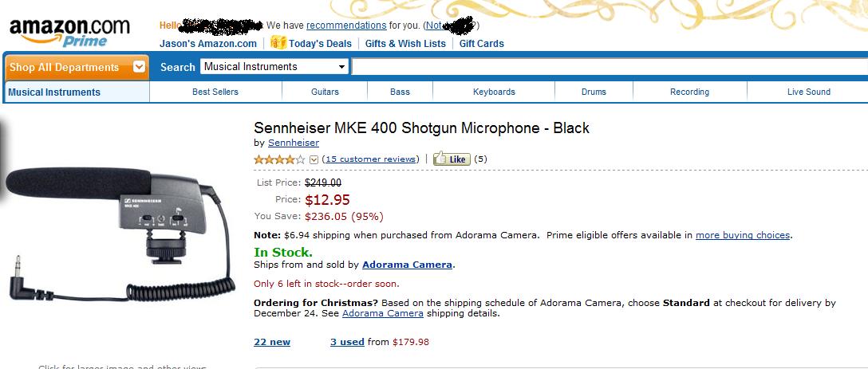Click the Amazon.com Prime logo
868x369 pixels.
[x=69, y=33]
